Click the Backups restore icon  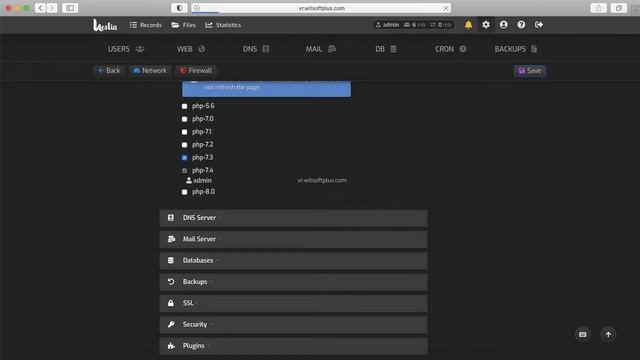pos(171,282)
